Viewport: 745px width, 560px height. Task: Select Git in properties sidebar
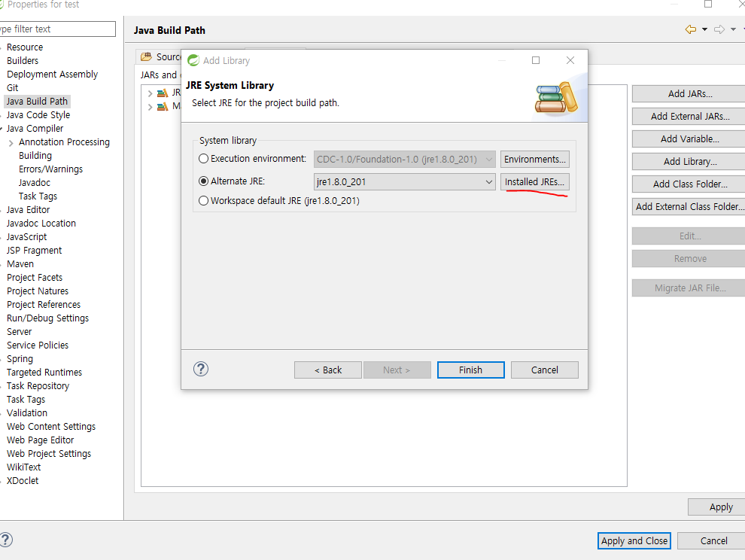(x=12, y=88)
